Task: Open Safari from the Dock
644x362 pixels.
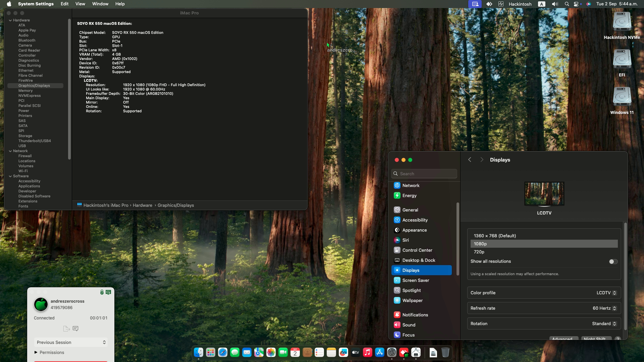Action: pos(223,352)
